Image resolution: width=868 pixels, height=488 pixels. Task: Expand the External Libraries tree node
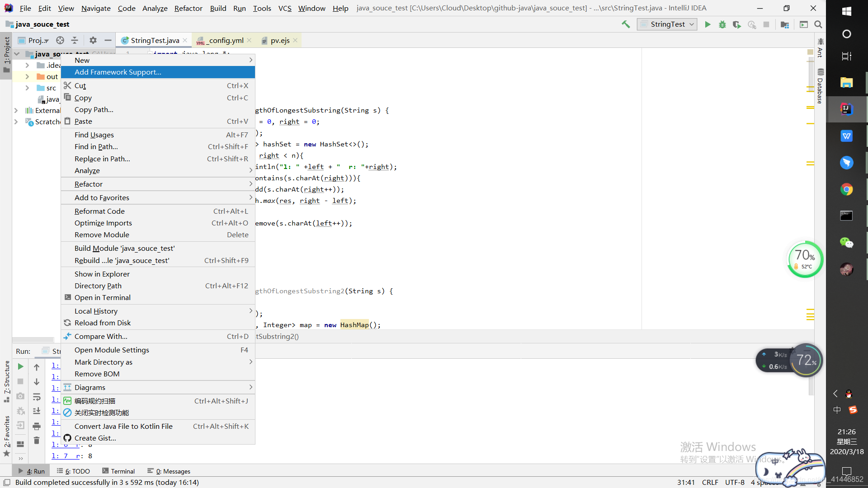16,111
